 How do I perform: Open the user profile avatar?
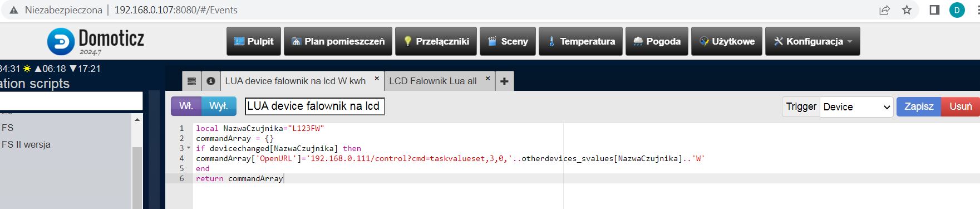pos(957,10)
